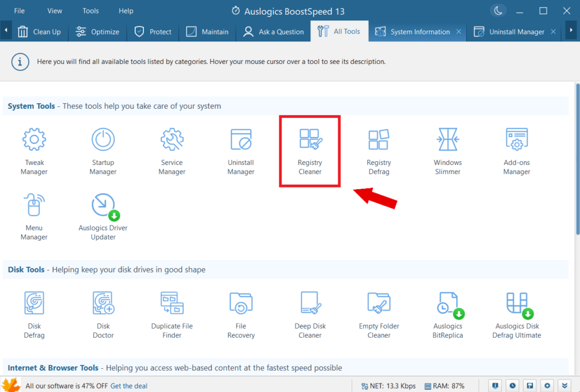This screenshot has height=392, width=580.
Task: Open the Empty Folder Cleaner
Action: click(x=378, y=313)
